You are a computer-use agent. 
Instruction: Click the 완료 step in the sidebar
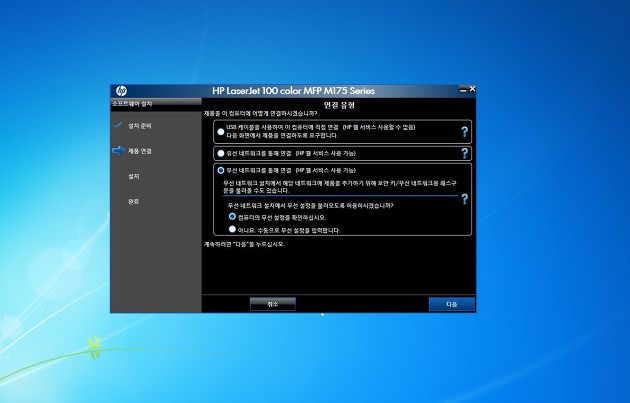tap(134, 202)
